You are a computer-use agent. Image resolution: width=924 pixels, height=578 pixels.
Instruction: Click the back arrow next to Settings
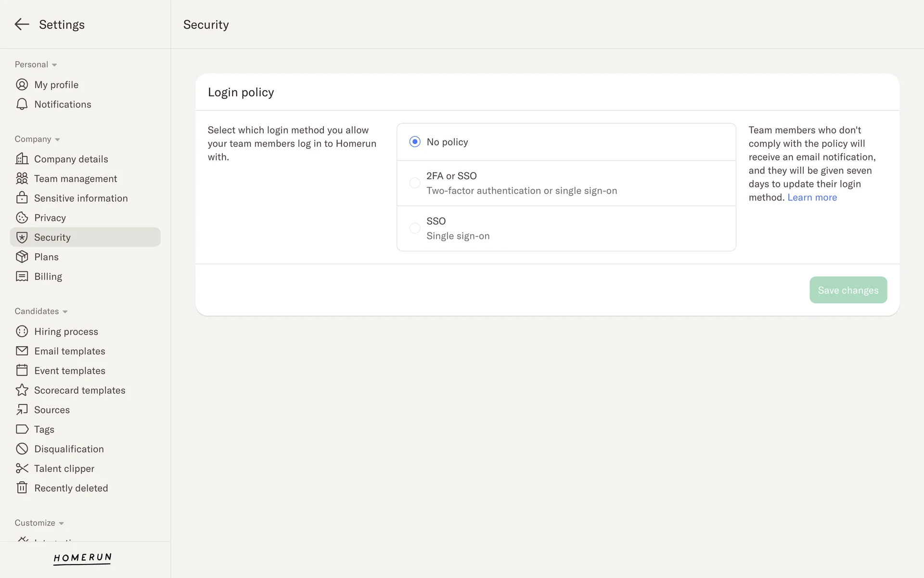22,25
